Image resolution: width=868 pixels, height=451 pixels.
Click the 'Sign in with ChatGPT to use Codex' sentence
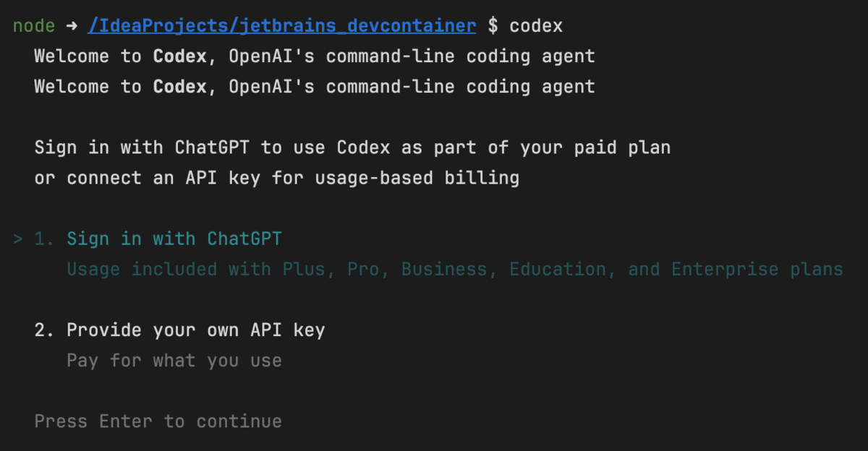tap(212, 148)
